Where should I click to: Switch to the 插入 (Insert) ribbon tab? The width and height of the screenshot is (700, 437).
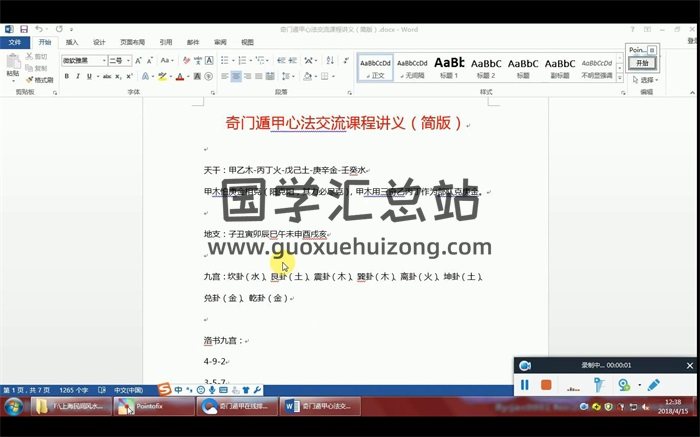coord(72,42)
